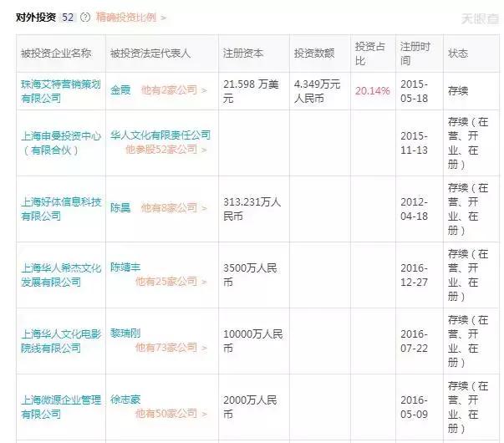Click the investment count 52 badge
504x443 pixels.
point(68,18)
